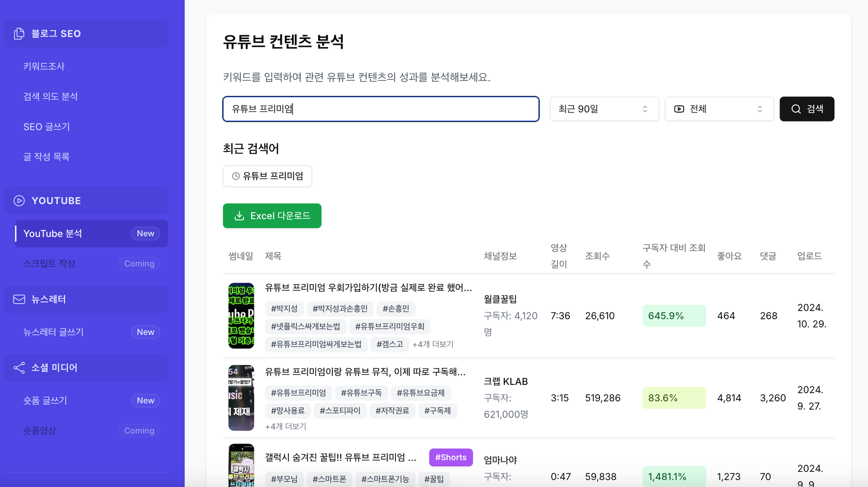This screenshot has height=487, width=868.
Task: Expand +4개 더보기 tags on first video
Action: click(x=433, y=344)
